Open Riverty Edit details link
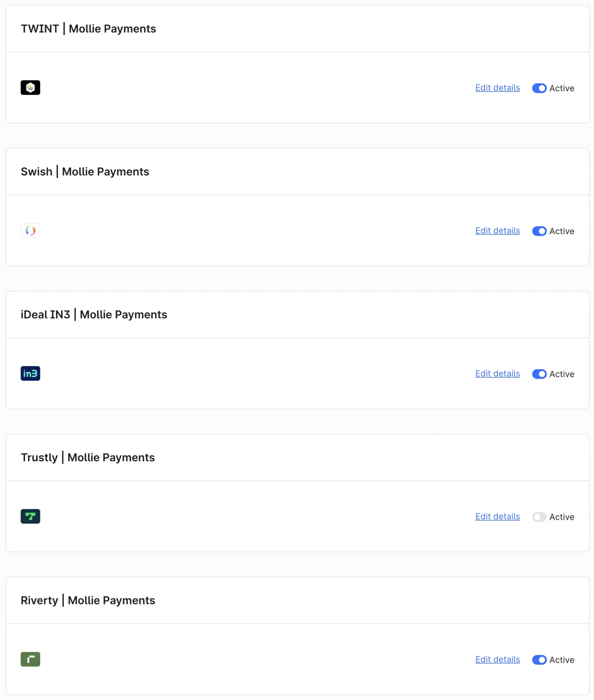594x700 pixels. pos(498,659)
